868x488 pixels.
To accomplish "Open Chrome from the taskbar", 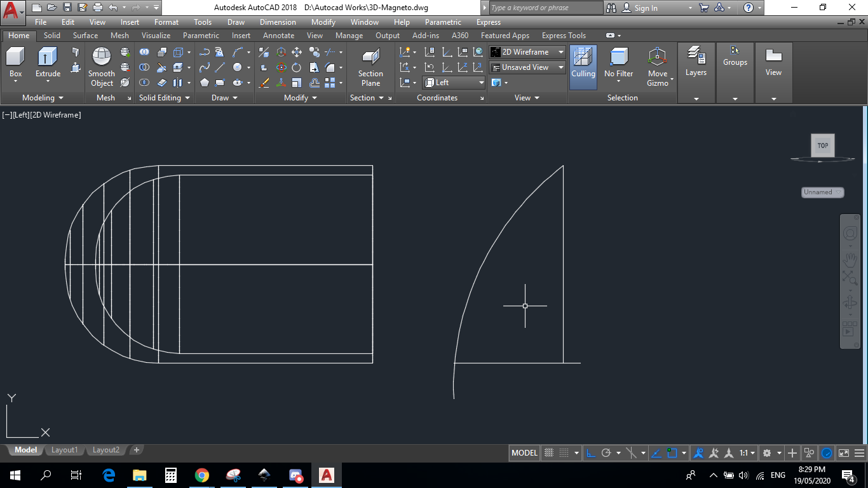I will pos(202,475).
